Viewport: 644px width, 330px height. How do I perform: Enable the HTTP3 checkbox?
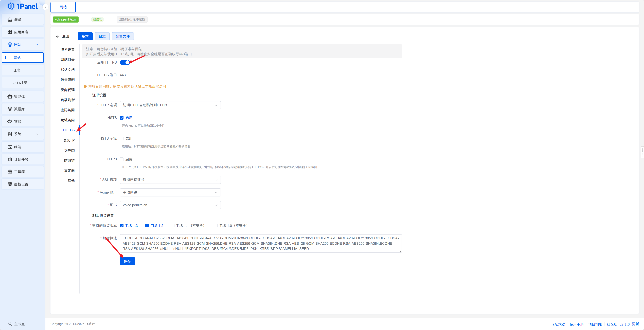(x=122, y=159)
